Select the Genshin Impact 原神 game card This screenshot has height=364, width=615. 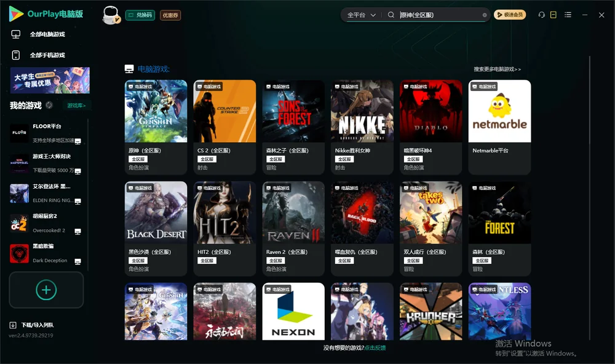tap(156, 127)
